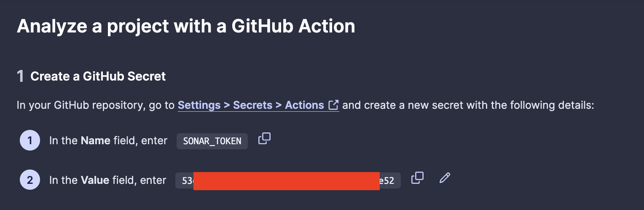Edit the token value with the pencil icon
Image resolution: width=644 pixels, height=210 pixels.
[x=445, y=178]
